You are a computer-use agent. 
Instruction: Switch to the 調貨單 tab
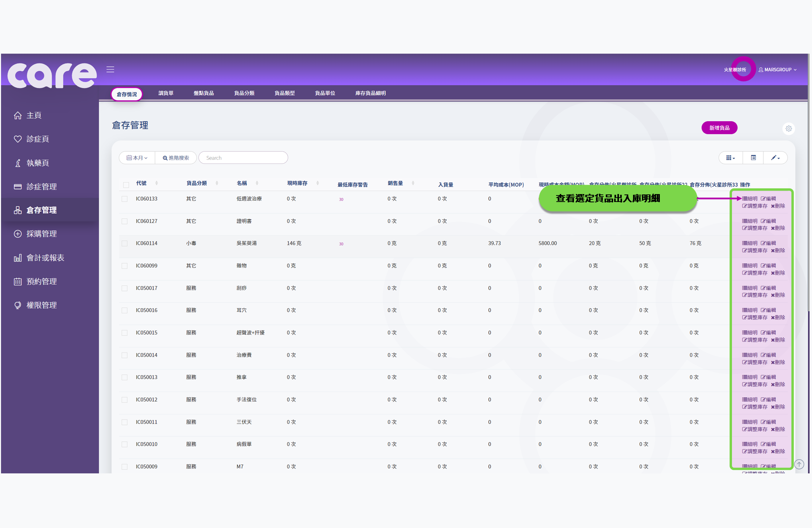pyautogui.click(x=166, y=93)
